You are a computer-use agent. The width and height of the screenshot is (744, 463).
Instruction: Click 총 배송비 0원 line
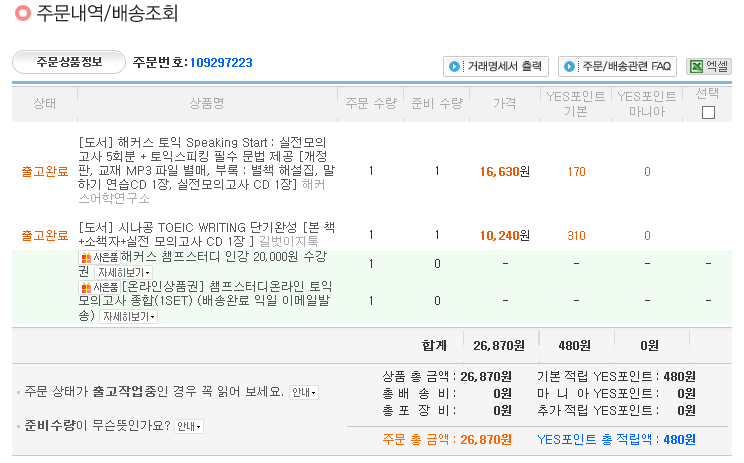point(447,394)
